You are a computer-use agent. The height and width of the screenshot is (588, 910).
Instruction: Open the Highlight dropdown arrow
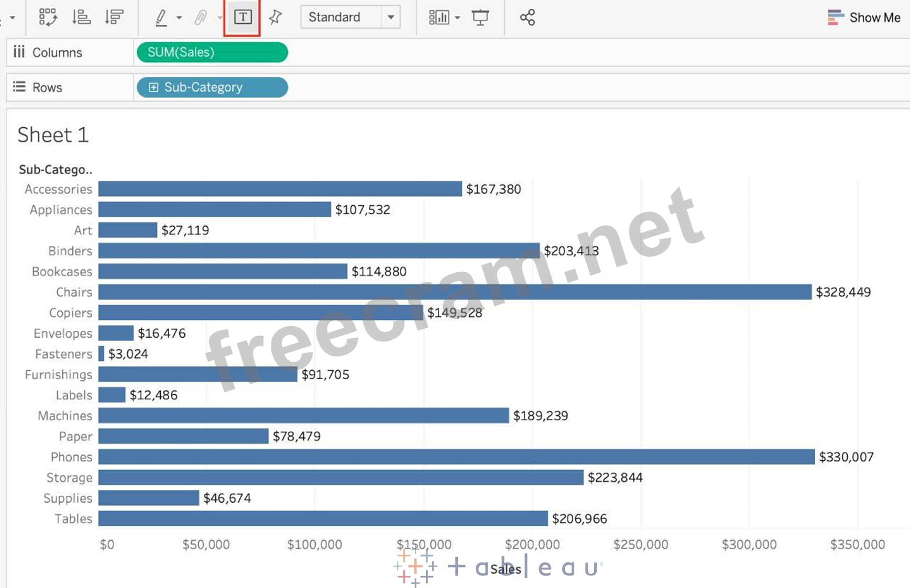coord(179,18)
